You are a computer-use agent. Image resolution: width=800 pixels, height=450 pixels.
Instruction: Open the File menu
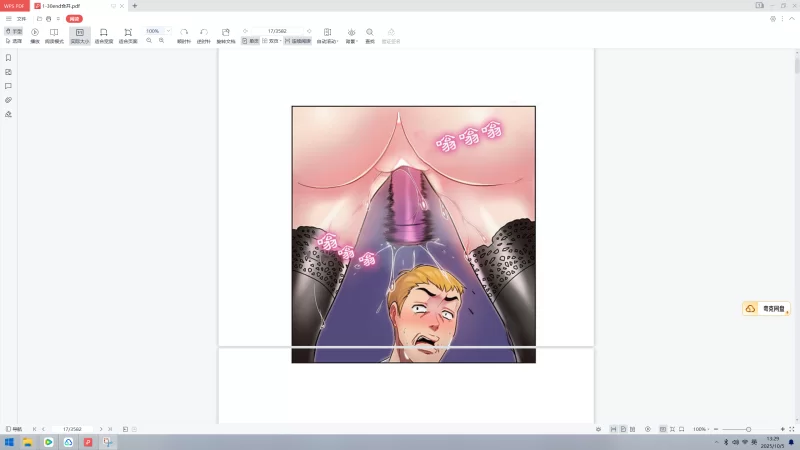(x=21, y=19)
